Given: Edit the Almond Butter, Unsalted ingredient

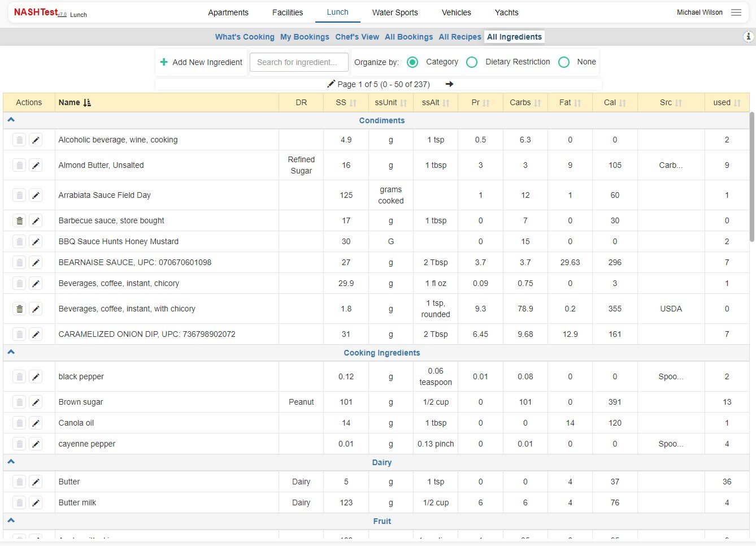Looking at the screenshot, I should (36, 165).
